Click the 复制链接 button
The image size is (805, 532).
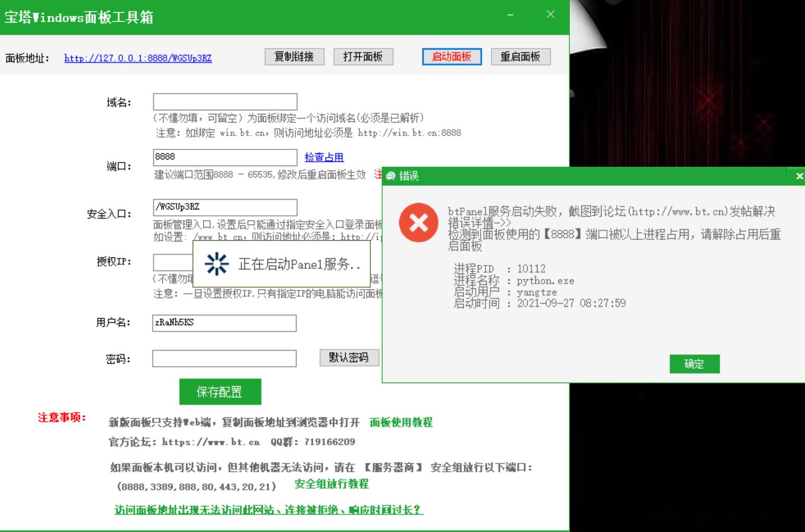294,57
